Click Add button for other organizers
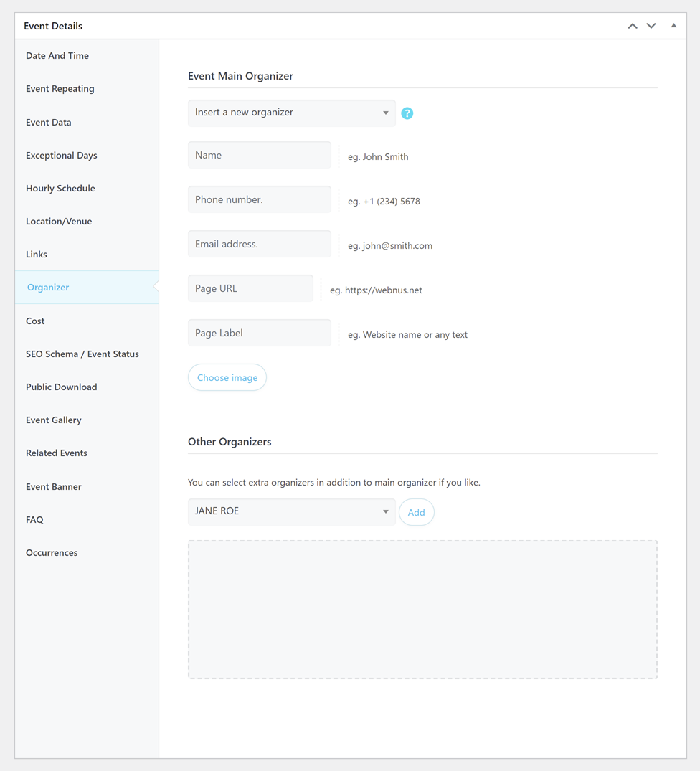This screenshot has height=771, width=700. (416, 512)
